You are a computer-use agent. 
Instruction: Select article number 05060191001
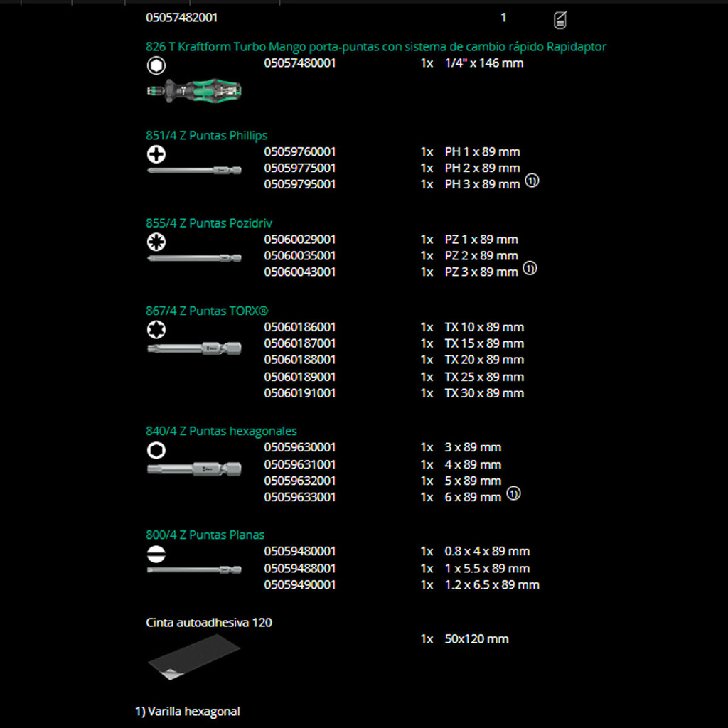pyautogui.click(x=299, y=393)
